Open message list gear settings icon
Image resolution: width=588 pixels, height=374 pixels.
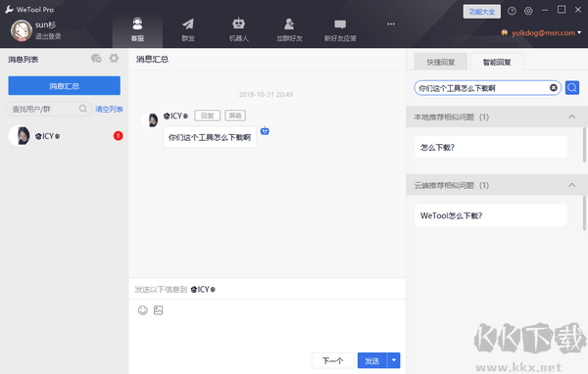(x=114, y=58)
